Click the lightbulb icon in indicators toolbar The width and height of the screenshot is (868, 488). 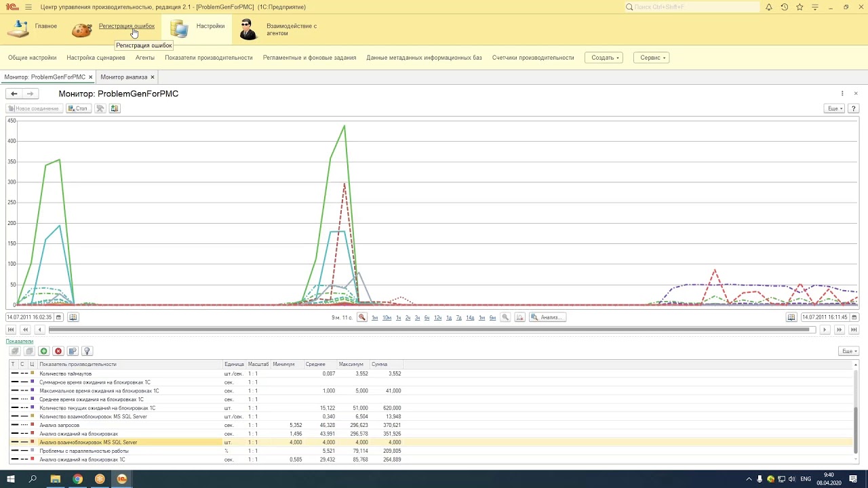(x=87, y=351)
